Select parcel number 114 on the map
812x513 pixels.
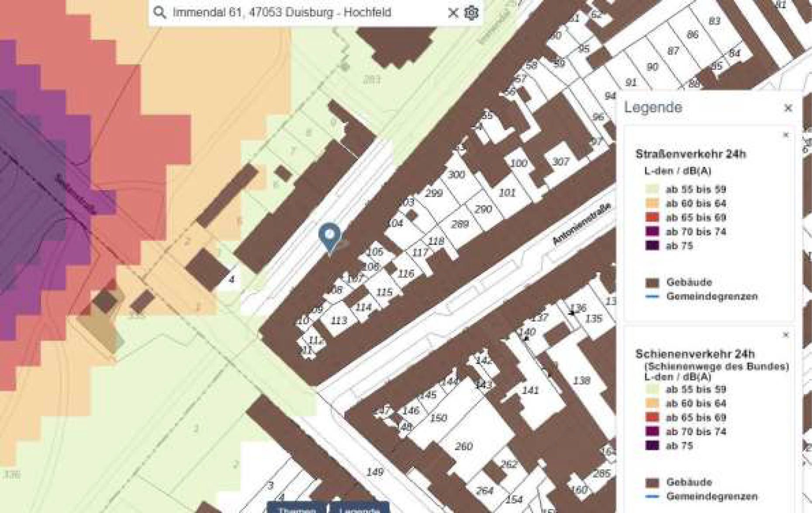pos(363,308)
